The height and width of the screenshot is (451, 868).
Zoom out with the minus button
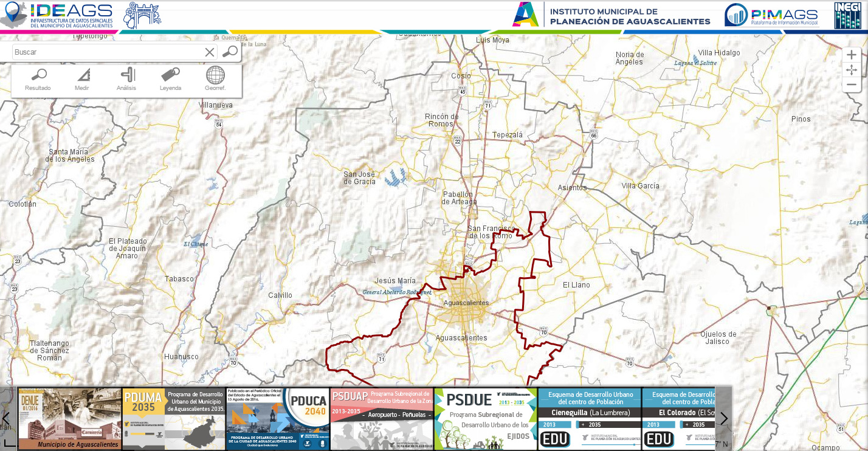tap(852, 84)
